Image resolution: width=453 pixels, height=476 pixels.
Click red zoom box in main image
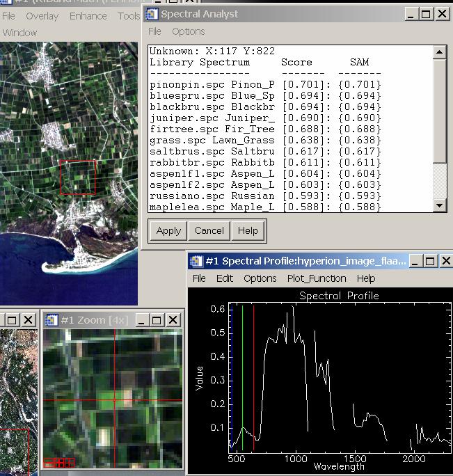(x=78, y=177)
